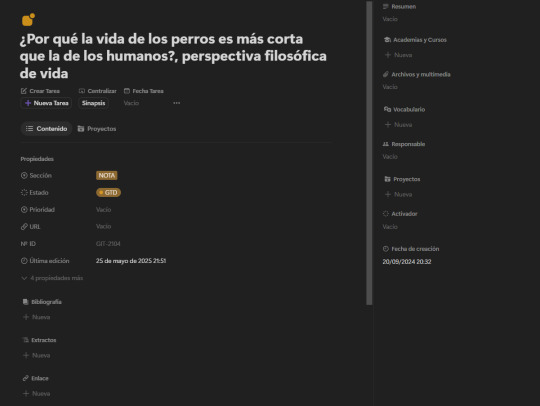Click the Centralizar label
The width and height of the screenshot is (540, 406).
[102, 91]
